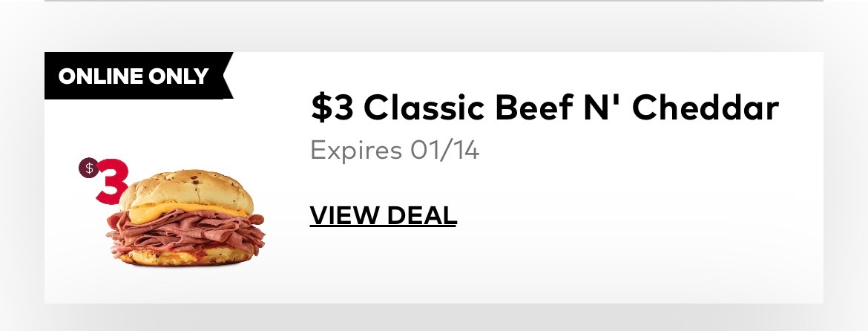868x331 pixels.
Task: Click the Expires 01/14 date text
Action: (395, 150)
